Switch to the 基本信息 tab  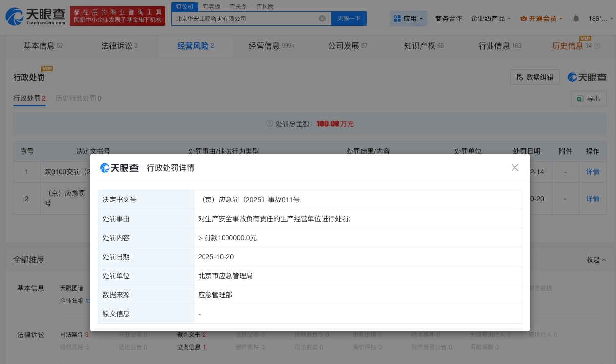coord(43,46)
